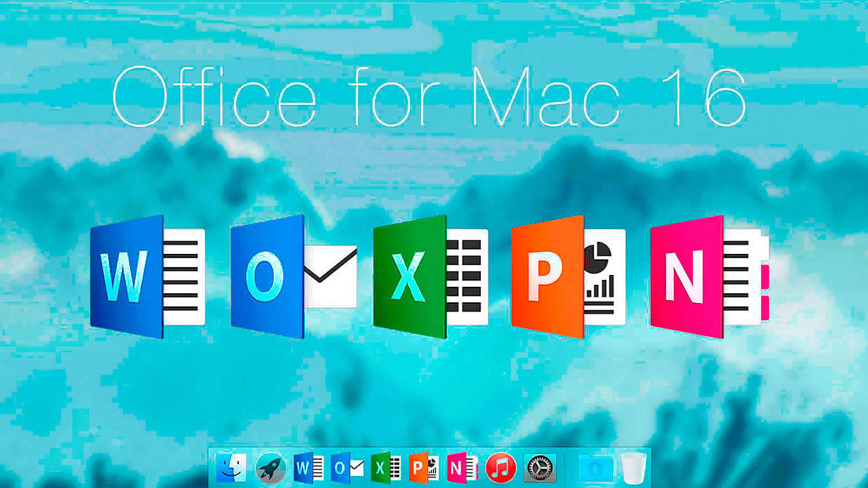Open the large Excel icon
This screenshot has height=488, width=868.
pos(430,276)
